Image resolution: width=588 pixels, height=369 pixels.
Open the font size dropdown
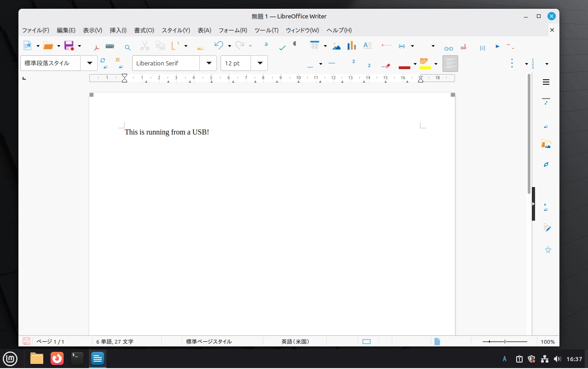click(260, 63)
